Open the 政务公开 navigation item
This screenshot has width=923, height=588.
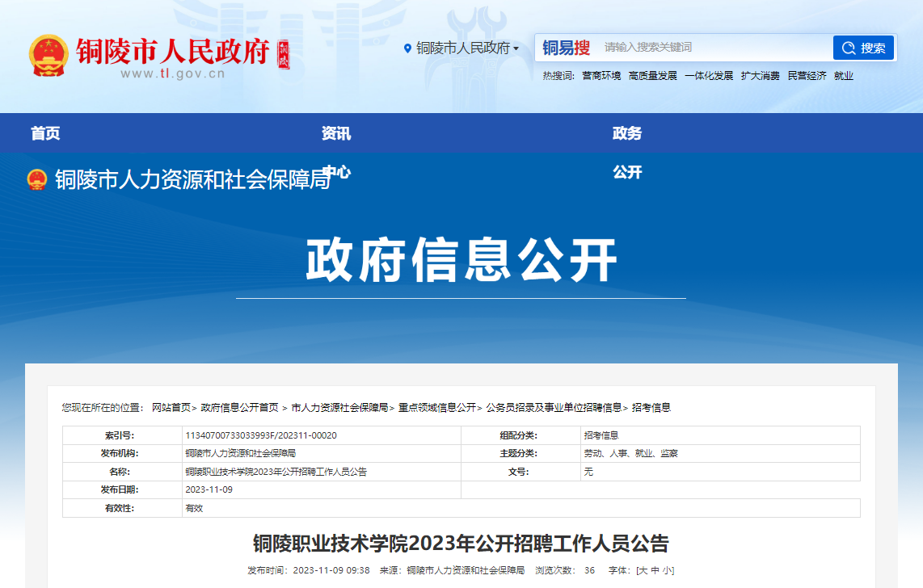(627, 134)
